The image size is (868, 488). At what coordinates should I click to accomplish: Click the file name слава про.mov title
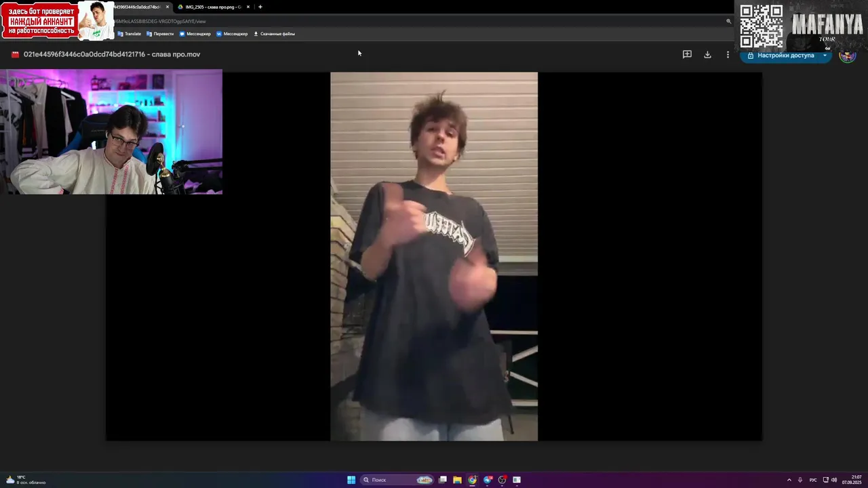(x=112, y=54)
